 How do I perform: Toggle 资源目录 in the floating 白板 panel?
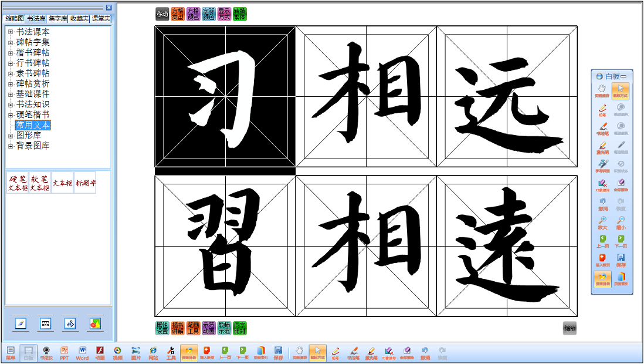pyautogui.click(x=602, y=279)
